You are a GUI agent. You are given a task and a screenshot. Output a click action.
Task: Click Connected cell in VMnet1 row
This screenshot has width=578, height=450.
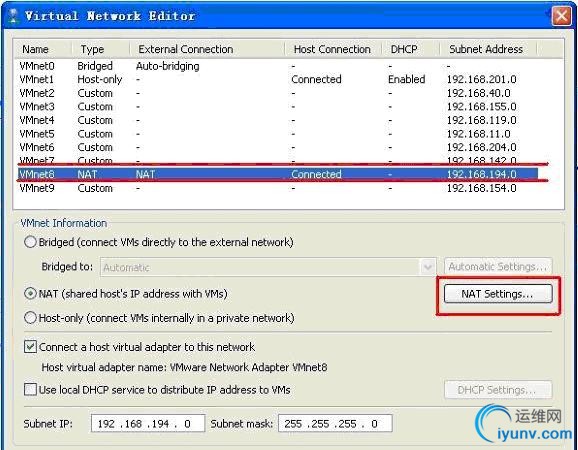[316, 79]
